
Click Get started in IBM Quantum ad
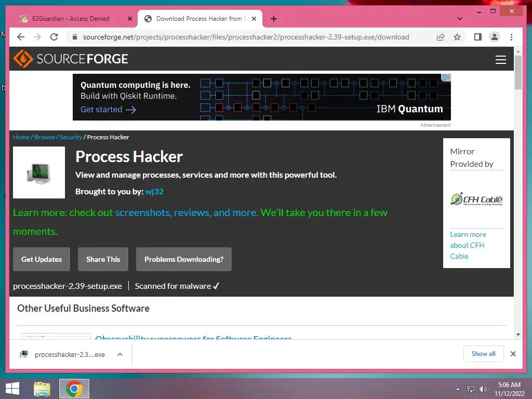[x=108, y=110]
